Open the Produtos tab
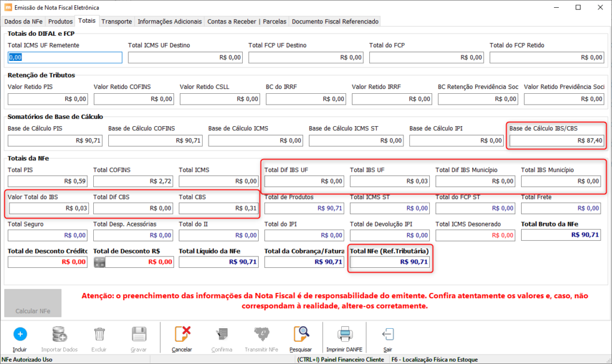The height and width of the screenshot is (364, 612). [x=61, y=21]
